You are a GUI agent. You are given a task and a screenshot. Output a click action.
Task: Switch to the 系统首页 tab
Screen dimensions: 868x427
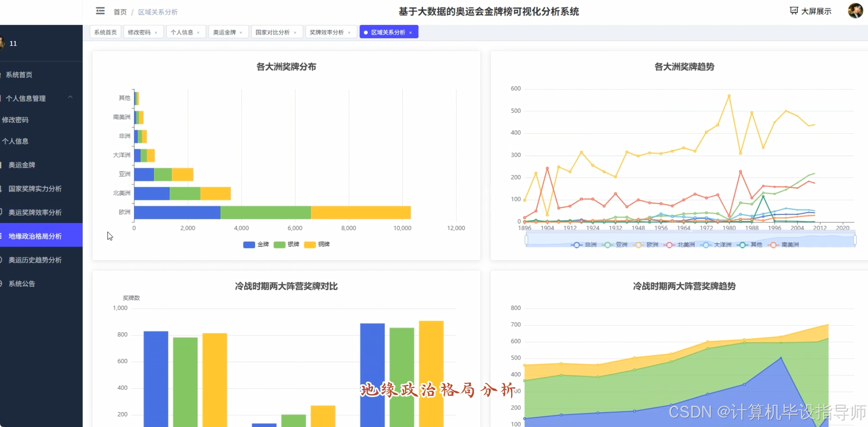(x=106, y=32)
